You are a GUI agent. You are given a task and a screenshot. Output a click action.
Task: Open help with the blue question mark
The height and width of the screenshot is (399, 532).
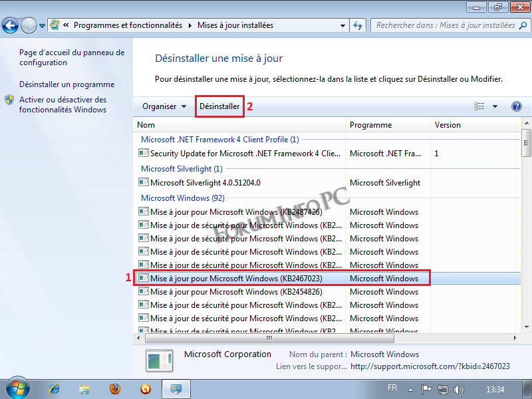click(x=517, y=106)
